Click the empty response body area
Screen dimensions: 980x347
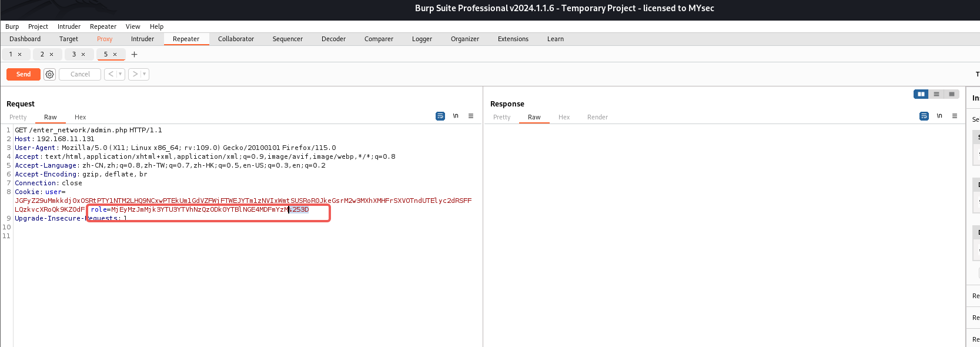pos(724,235)
